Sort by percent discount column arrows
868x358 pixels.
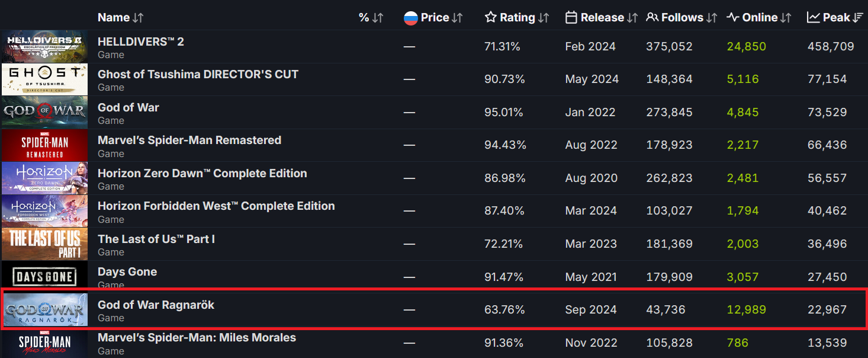point(378,18)
